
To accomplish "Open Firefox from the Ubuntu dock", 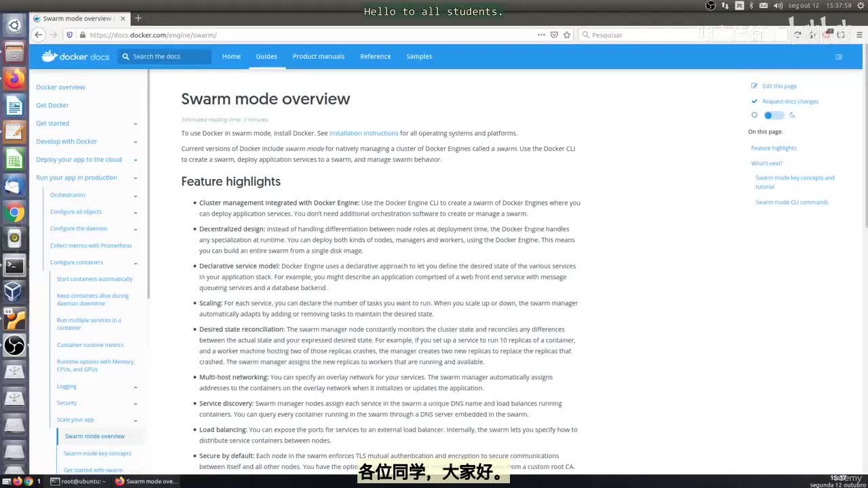I will [14, 78].
